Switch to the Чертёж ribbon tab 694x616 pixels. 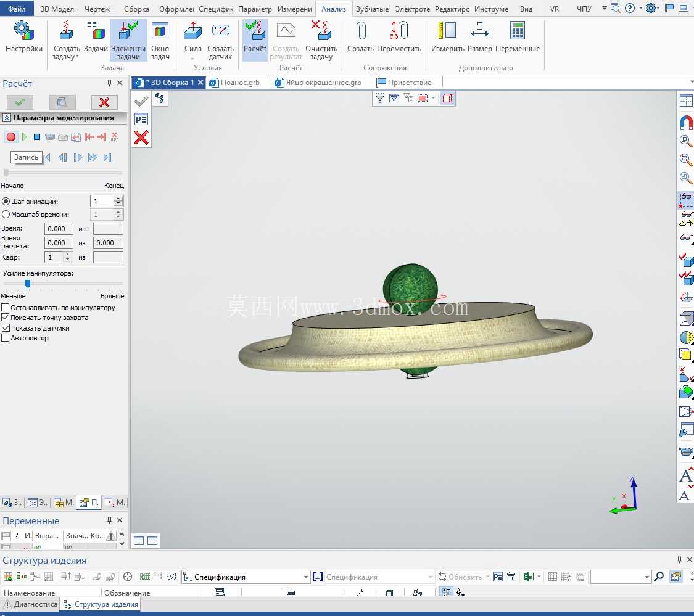[x=97, y=9]
